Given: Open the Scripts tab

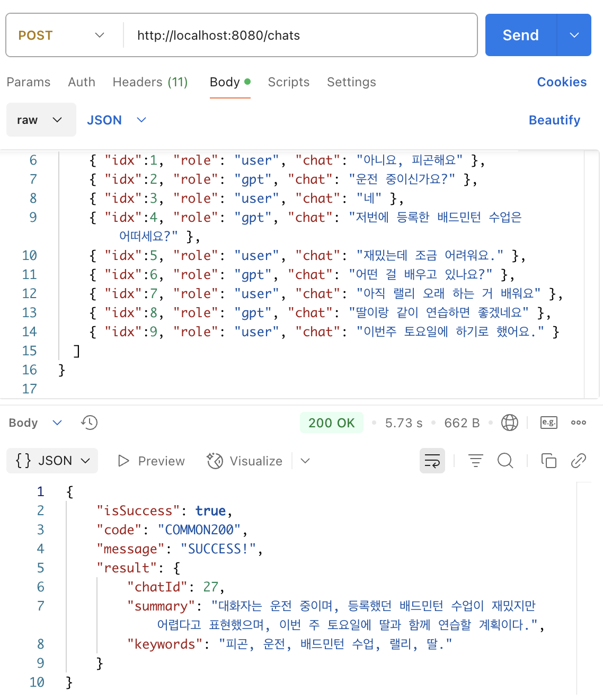Looking at the screenshot, I should 289,82.
